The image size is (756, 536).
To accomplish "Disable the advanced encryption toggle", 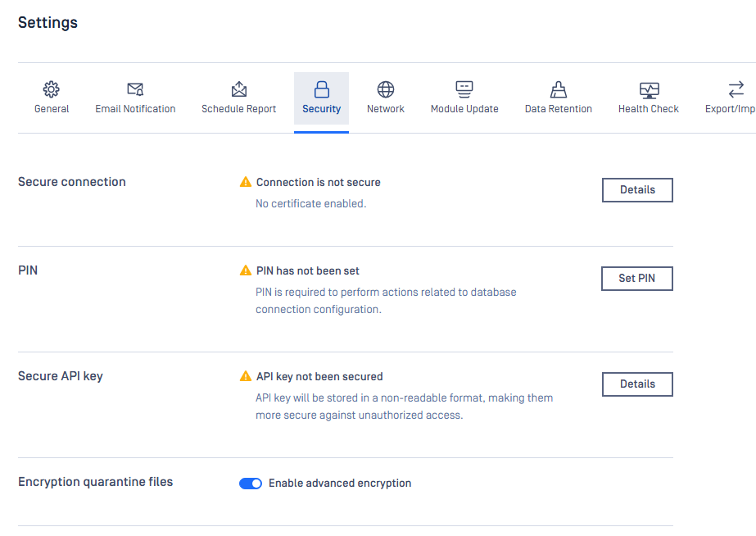I will pyautogui.click(x=251, y=484).
